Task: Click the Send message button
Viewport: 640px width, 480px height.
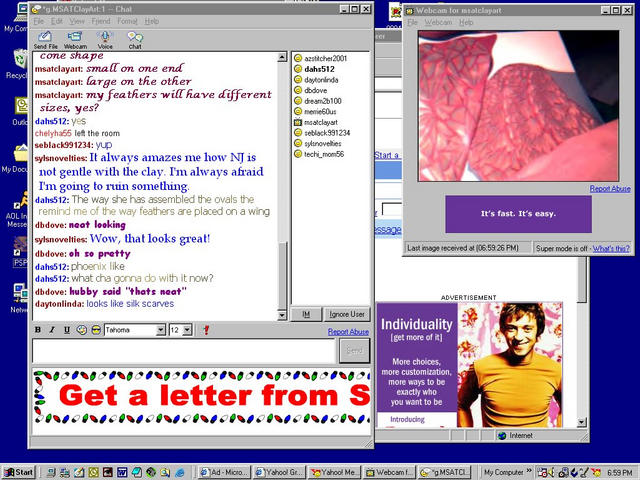Action: [x=354, y=350]
